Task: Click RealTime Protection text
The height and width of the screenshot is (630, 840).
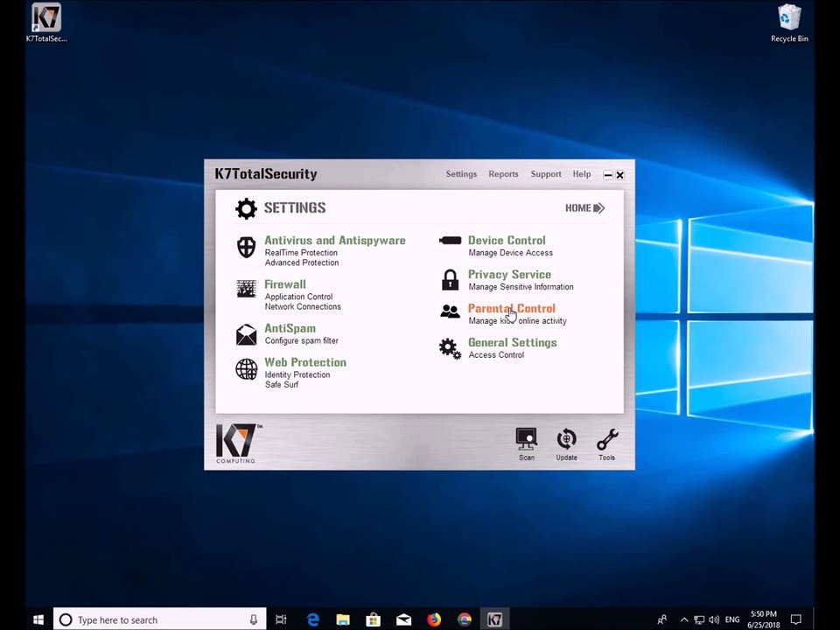Action: click(301, 253)
